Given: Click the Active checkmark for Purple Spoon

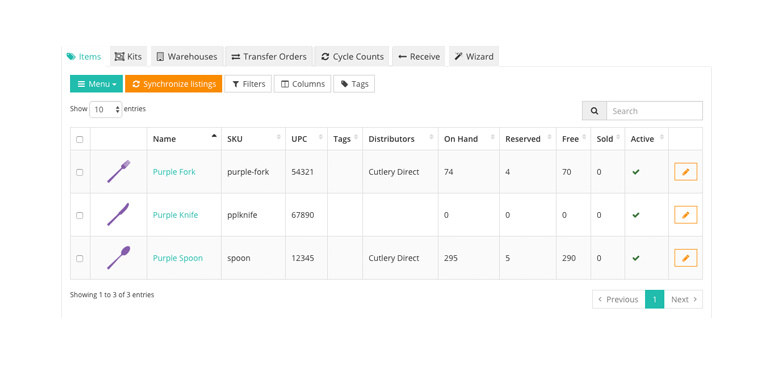Looking at the screenshot, I should 636,258.
